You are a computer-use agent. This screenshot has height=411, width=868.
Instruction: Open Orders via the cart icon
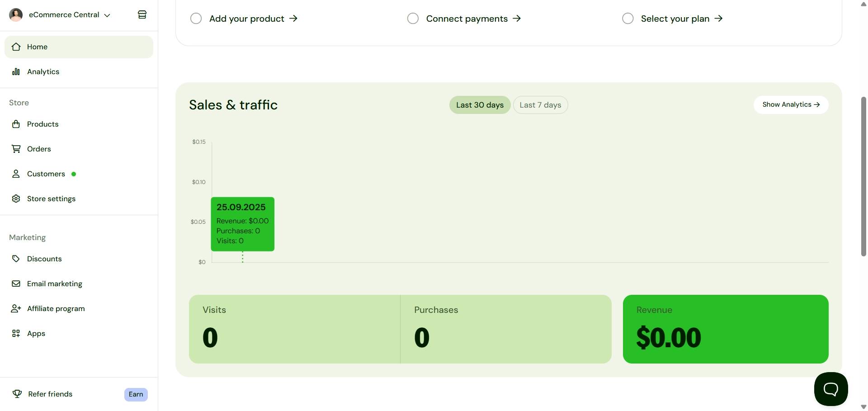[x=16, y=149]
